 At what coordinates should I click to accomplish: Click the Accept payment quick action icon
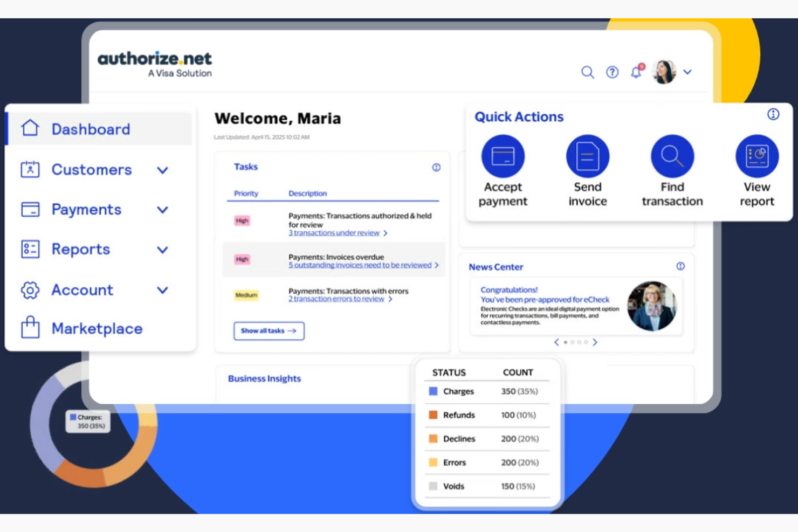(503, 156)
